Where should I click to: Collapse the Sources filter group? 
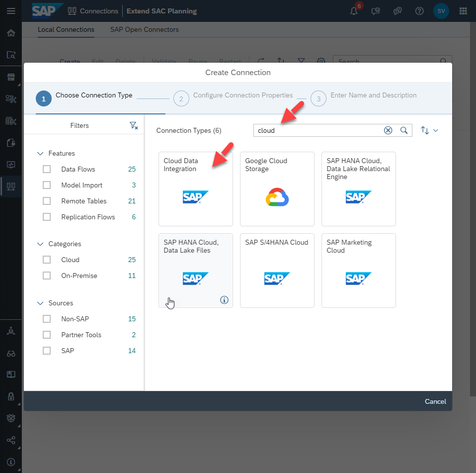pyautogui.click(x=40, y=303)
